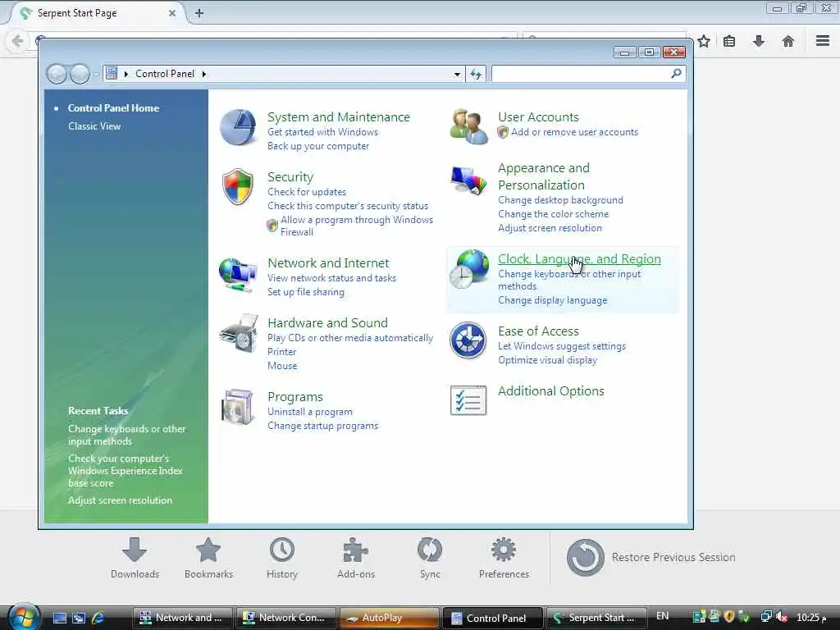Click Classic View in the sidebar

pyautogui.click(x=94, y=126)
